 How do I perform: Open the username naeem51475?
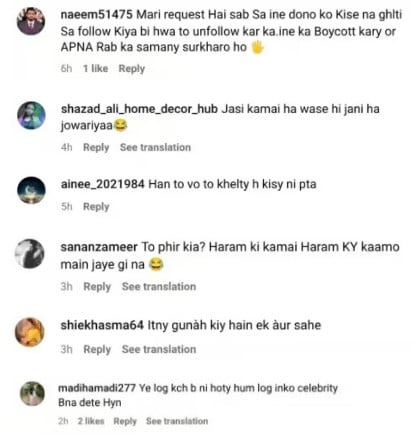(x=97, y=15)
